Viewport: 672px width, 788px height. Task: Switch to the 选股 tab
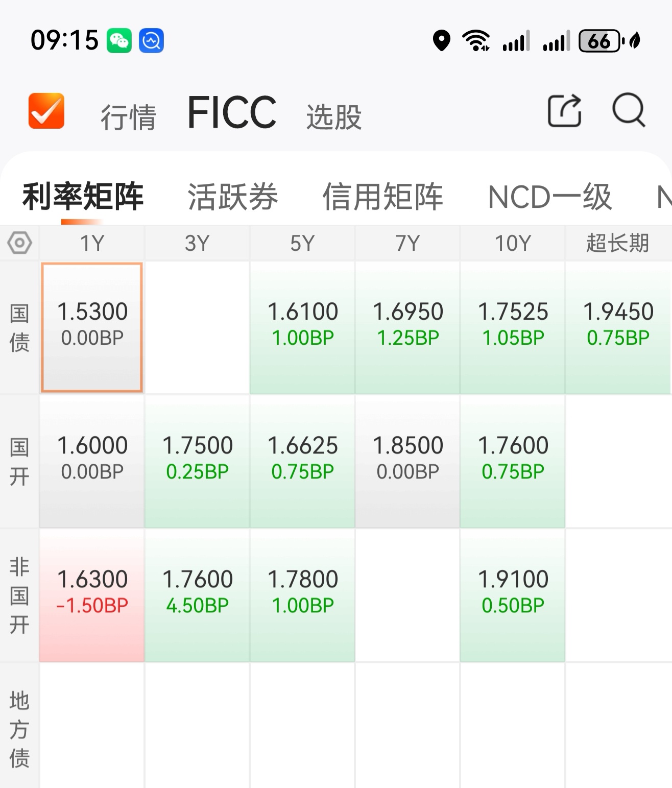[x=333, y=116]
